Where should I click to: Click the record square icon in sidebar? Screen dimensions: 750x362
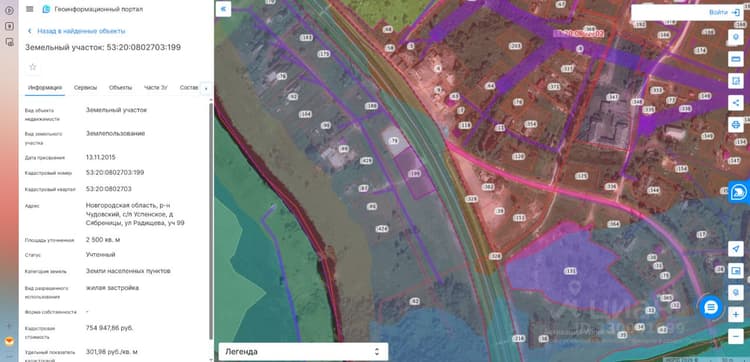[9, 26]
